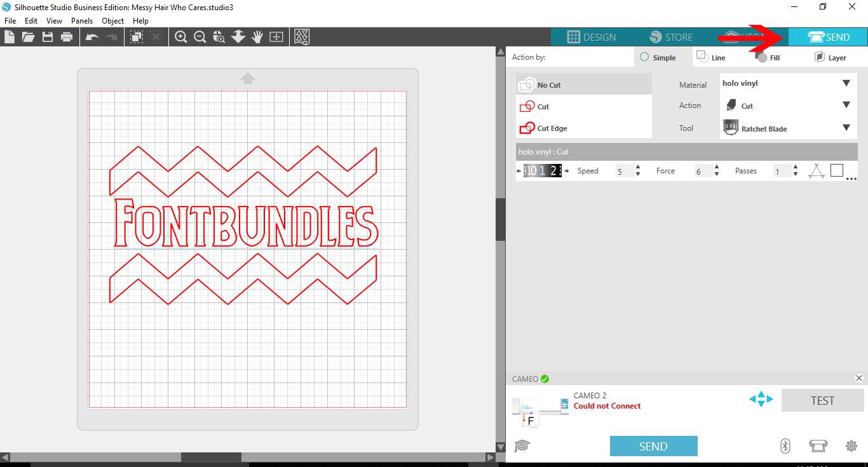Increase the Passes value

[796, 167]
